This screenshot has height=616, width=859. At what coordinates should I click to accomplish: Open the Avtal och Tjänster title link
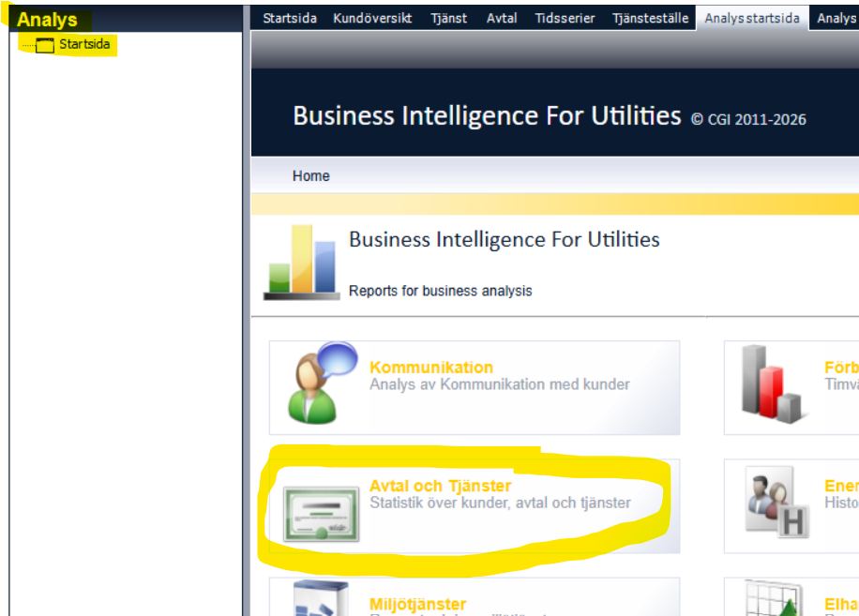point(440,486)
